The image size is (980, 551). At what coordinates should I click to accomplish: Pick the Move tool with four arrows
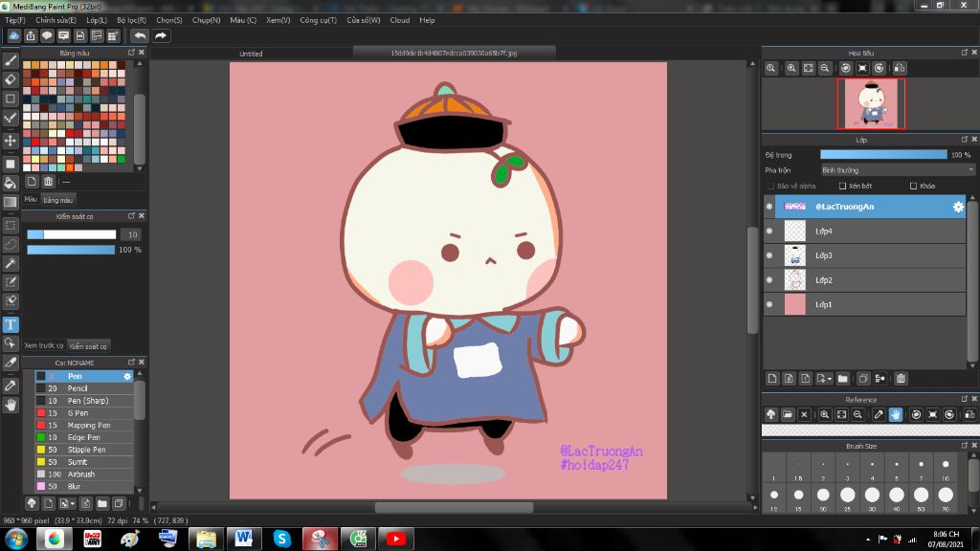pyautogui.click(x=11, y=141)
